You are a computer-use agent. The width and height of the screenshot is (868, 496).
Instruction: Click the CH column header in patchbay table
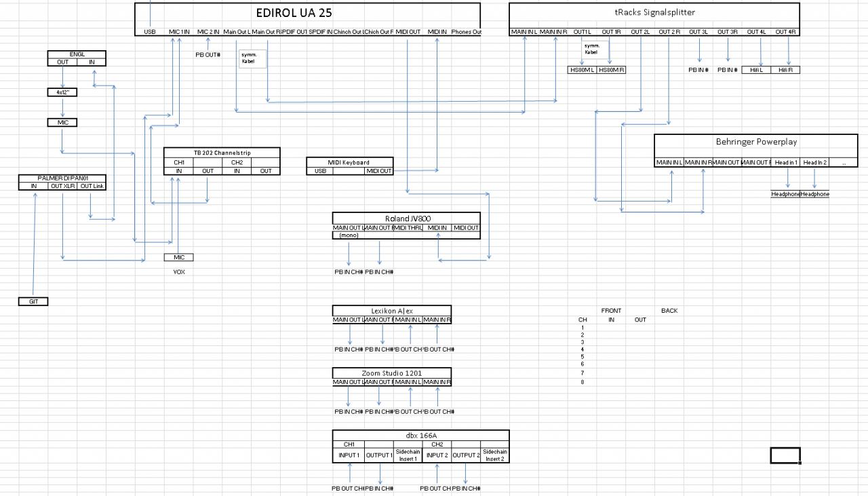pyautogui.click(x=582, y=320)
